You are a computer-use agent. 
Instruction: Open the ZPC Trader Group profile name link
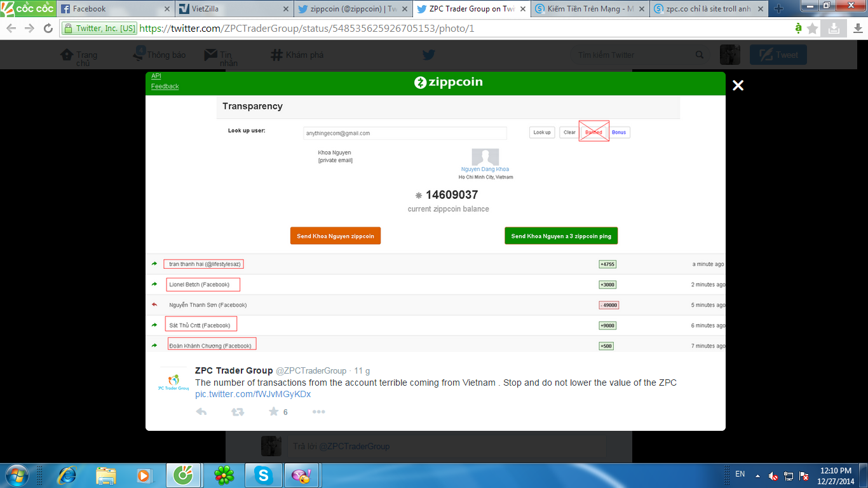click(x=234, y=370)
